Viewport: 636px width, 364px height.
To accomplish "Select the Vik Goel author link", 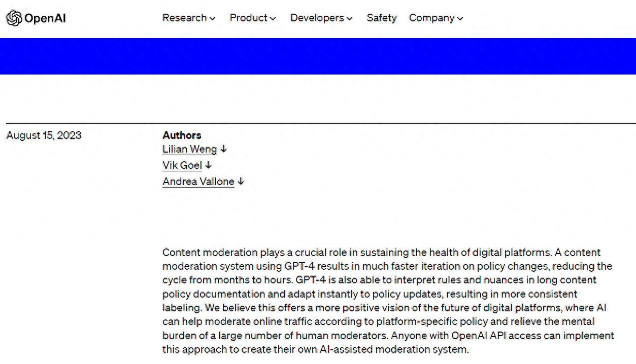I will [x=182, y=165].
